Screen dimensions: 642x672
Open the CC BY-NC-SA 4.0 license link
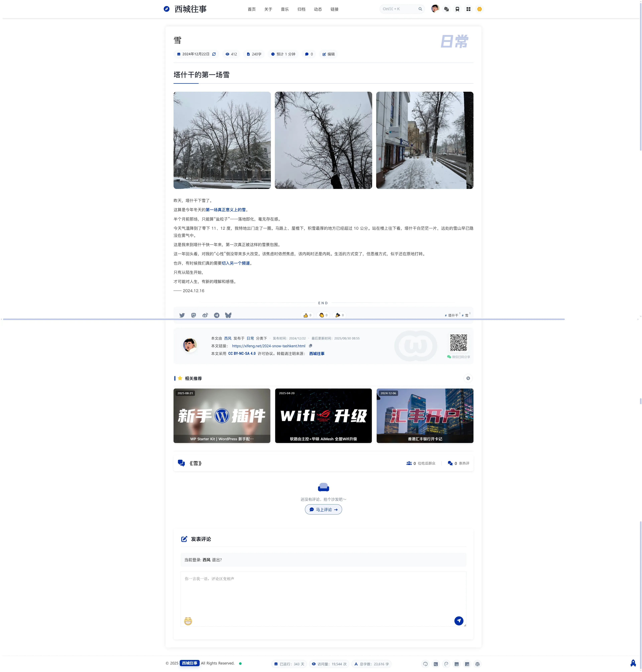click(242, 354)
